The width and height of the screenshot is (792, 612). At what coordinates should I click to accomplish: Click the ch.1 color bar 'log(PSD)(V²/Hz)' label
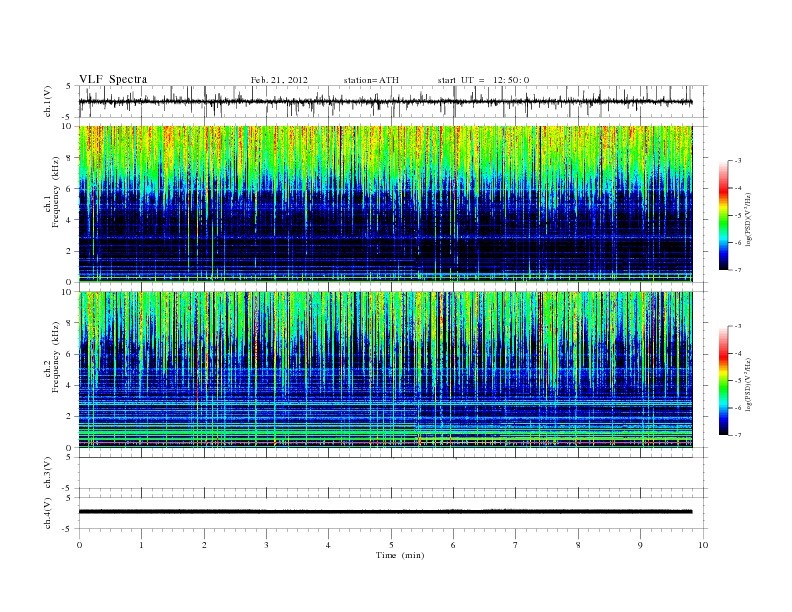click(747, 219)
